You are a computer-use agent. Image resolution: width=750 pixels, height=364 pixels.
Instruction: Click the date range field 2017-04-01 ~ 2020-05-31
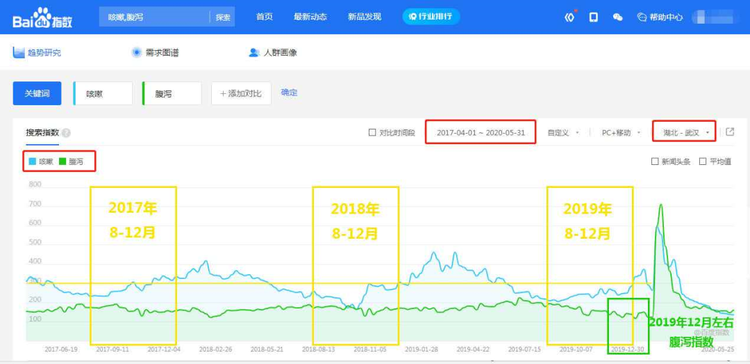point(480,132)
